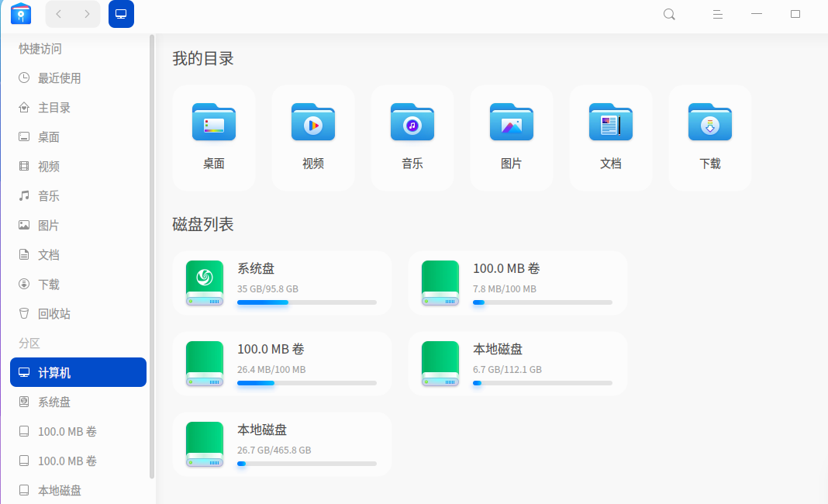
Task: Click the 磁盘列表 section heading
Action: click(203, 225)
